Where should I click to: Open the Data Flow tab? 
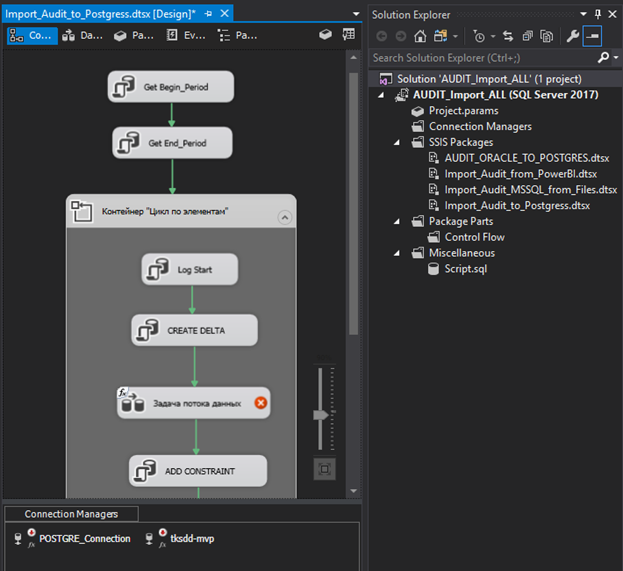pyautogui.click(x=83, y=36)
